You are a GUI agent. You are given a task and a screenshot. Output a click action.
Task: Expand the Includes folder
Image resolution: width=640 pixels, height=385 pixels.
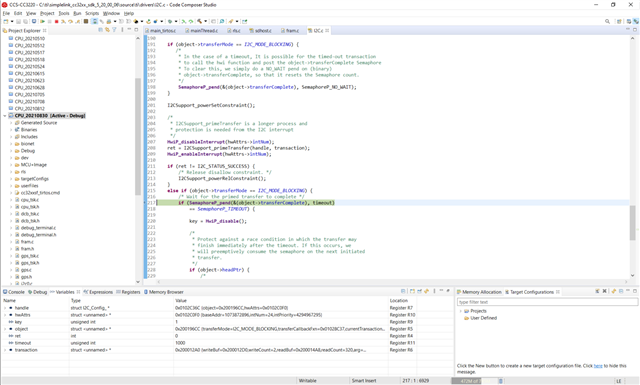tap(11, 137)
